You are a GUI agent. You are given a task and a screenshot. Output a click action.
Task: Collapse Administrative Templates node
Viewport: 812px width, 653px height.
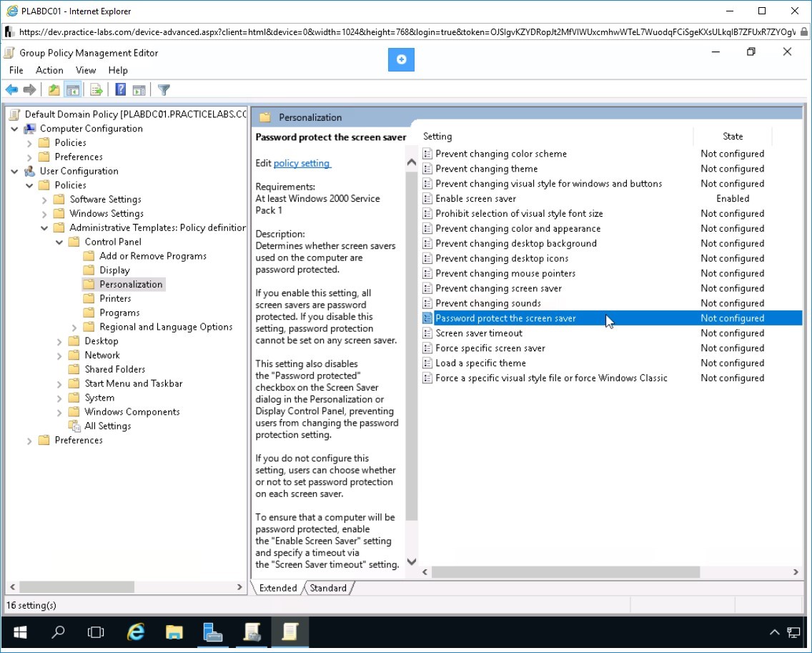(x=44, y=227)
